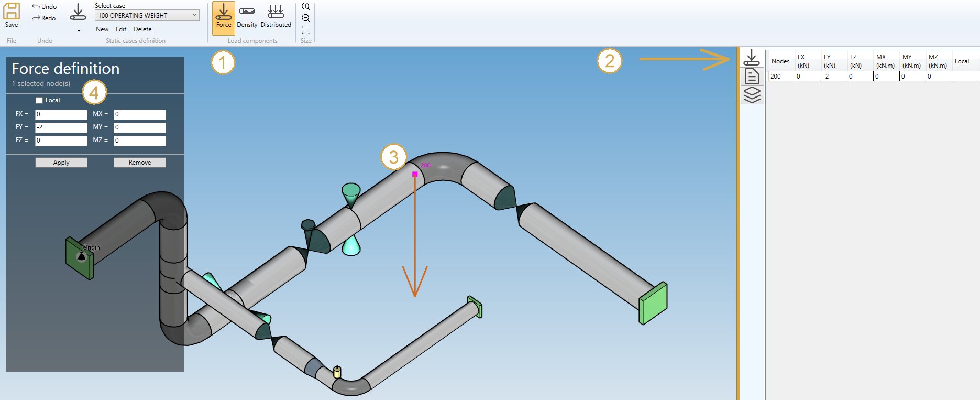The image size is (980, 400).
Task: Apply the force definition
Action: point(61,163)
